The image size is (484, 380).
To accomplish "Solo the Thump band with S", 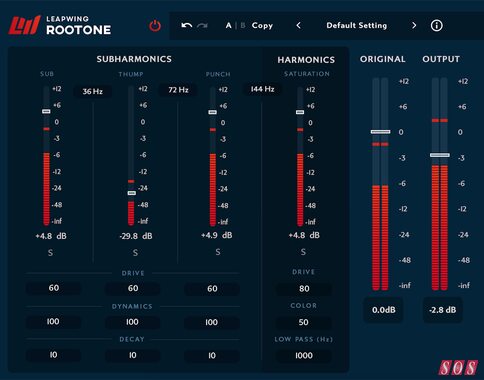I will coord(135,253).
